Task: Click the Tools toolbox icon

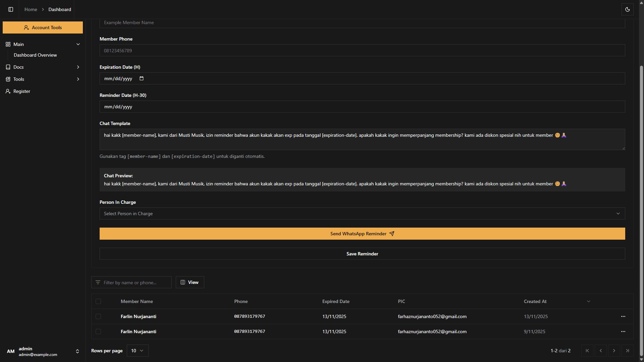Action: 8,79
